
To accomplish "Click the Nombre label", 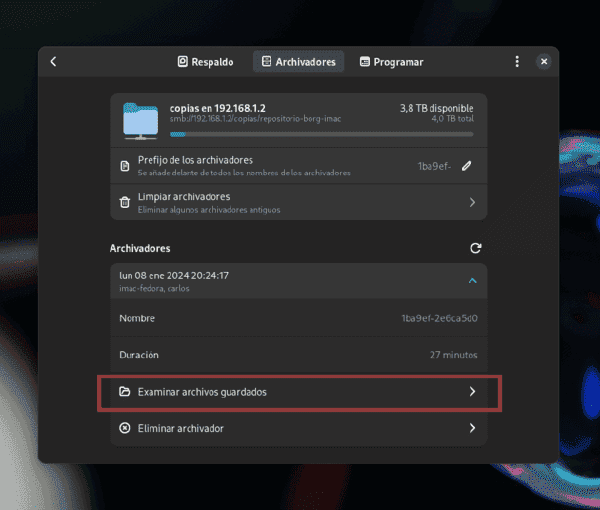I will (x=137, y=318).
